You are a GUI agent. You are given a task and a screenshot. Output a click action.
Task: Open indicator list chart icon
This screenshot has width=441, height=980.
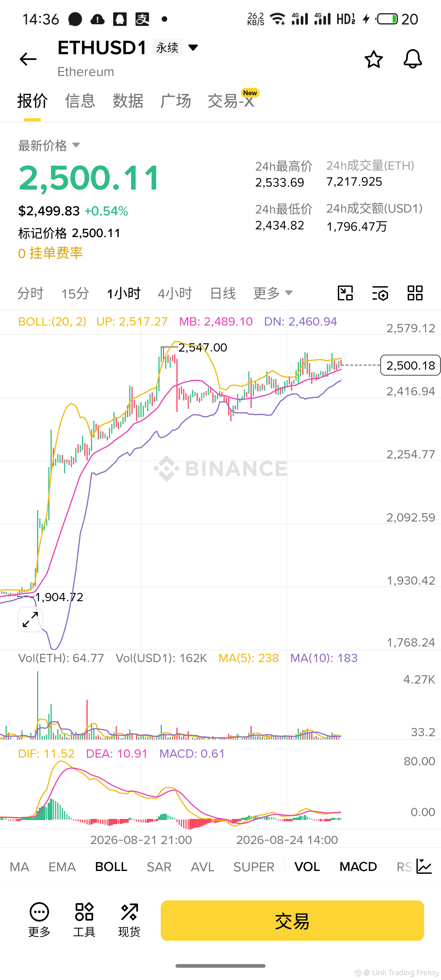pyautogui.click(x=424, y=866)
